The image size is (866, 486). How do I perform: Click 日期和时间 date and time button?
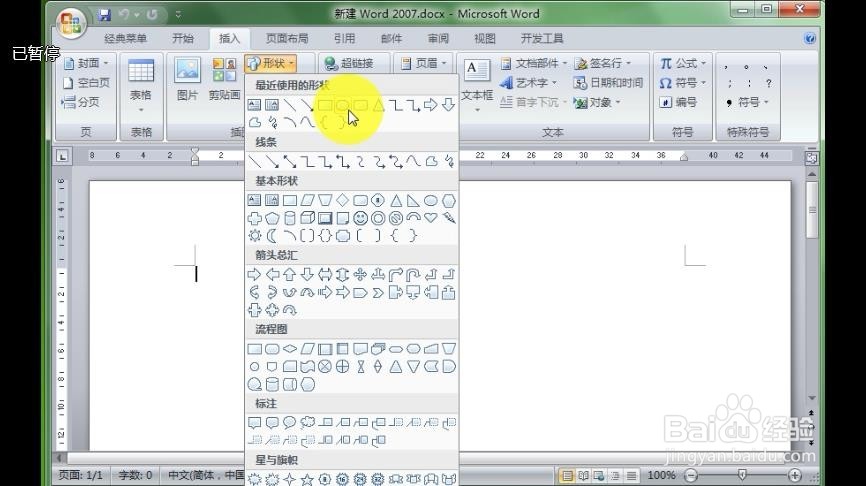point(608,83)
